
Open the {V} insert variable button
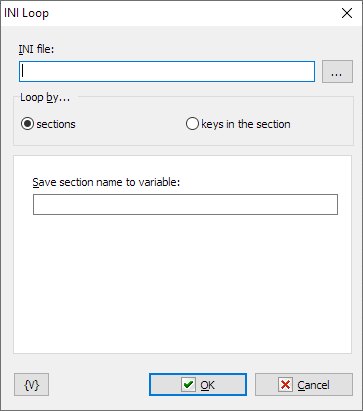pyautogui.click(x=31, y=385)
